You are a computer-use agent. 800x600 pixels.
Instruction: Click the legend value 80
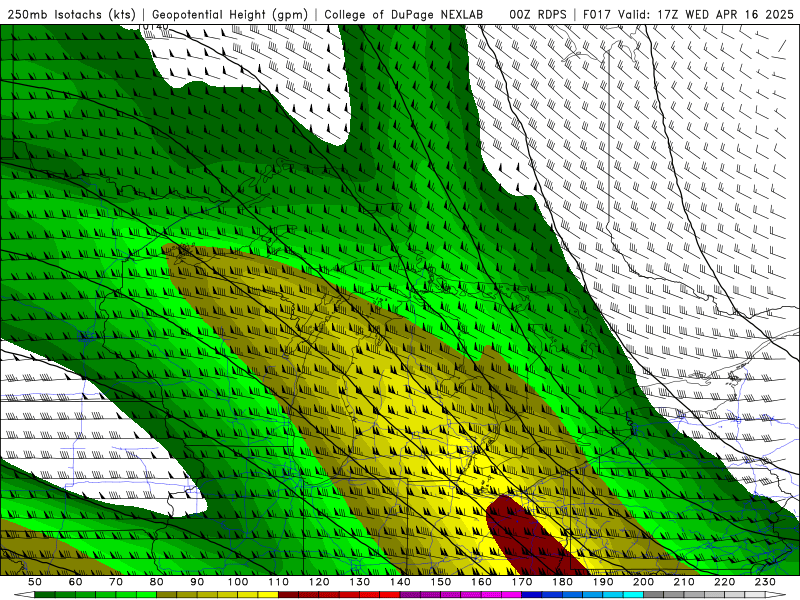point(157,582)
